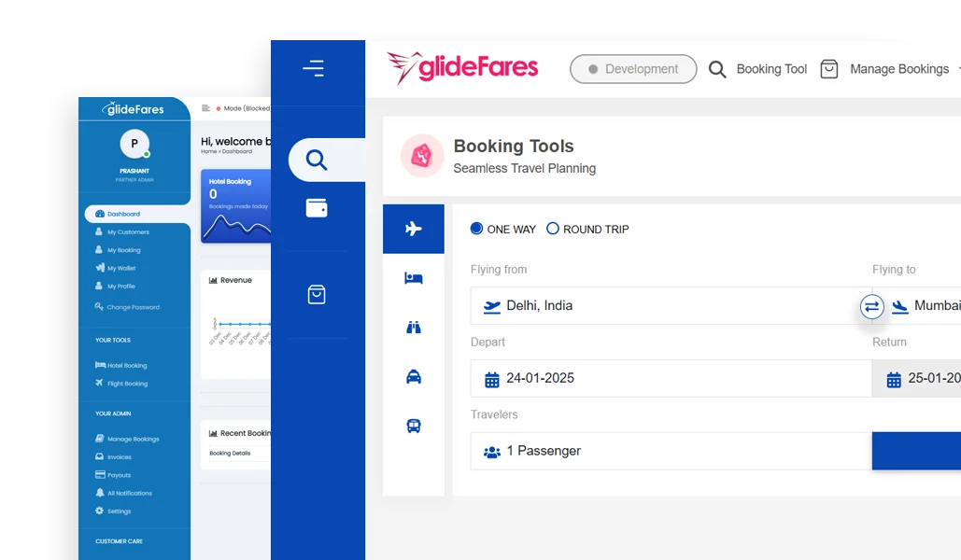
Task: Click the swap airports button between Delhi and Mumbai
Action: [871, 306]
